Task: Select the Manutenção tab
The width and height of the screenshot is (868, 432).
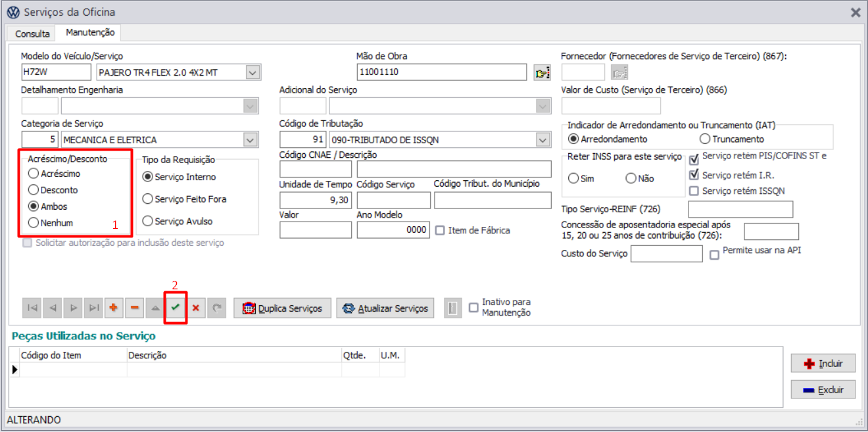Action: coord(90,32)
